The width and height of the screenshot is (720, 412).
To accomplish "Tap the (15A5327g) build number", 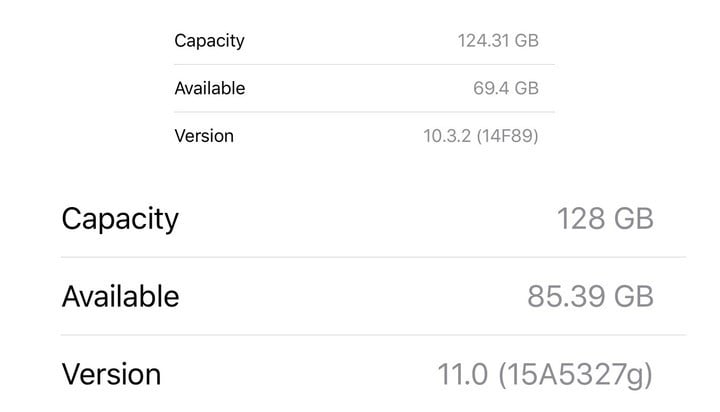I will tap(576, 374).
